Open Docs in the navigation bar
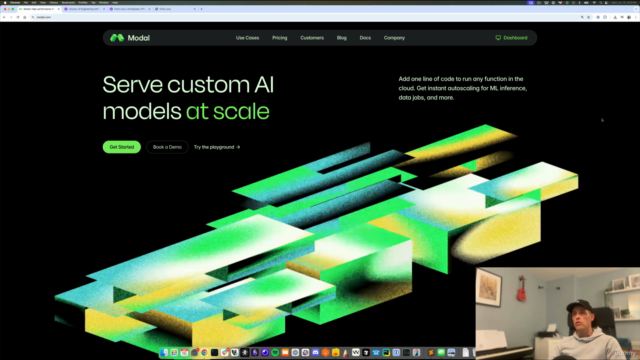The width and height of the screenshot is (640, 360). (365, 38)
